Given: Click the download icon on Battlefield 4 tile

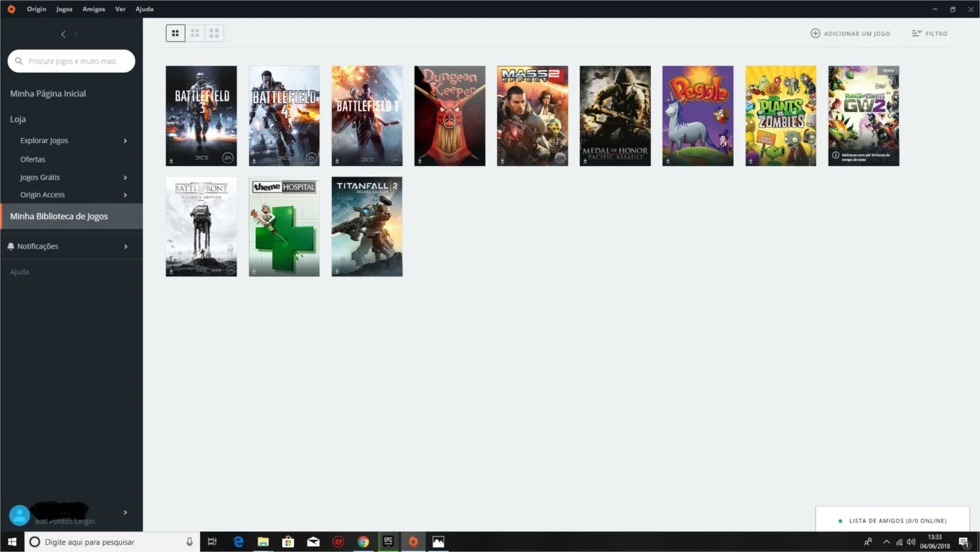Looking at the screenshot, I should tap(254, 160).
